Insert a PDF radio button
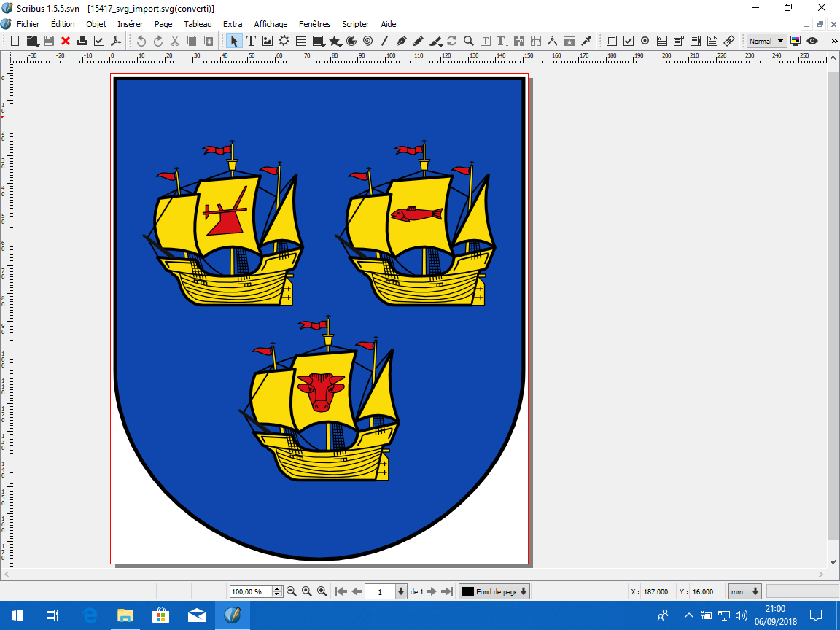Image resolution: width=840 pixels, height=630 pixels. (645, 41)
